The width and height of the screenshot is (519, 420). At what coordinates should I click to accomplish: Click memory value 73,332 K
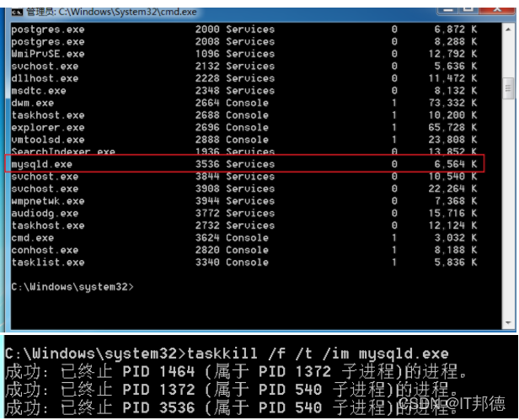click(452, 103)
